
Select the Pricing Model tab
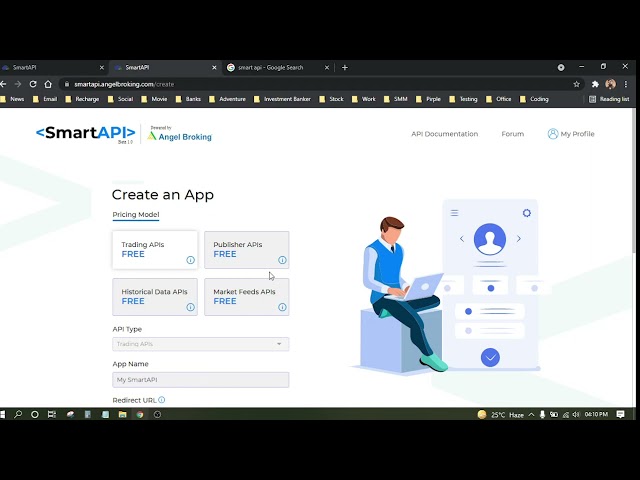(x=136, y=214)
